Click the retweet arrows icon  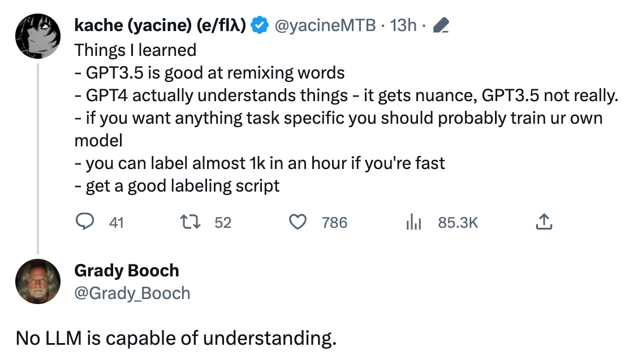pyautogui.click(x=190, y=222)
